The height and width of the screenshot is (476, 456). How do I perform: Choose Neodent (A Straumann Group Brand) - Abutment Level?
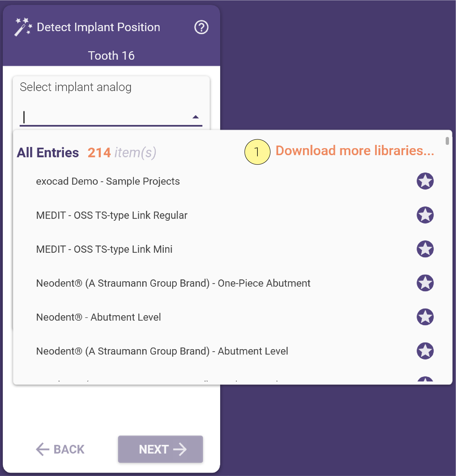(x=162, y=351)
